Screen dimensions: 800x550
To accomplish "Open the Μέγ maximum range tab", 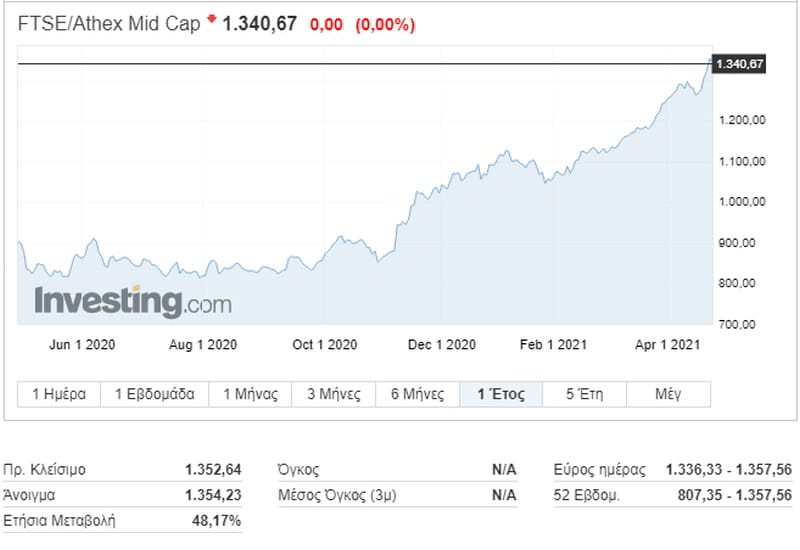I will tap(668, 394).
